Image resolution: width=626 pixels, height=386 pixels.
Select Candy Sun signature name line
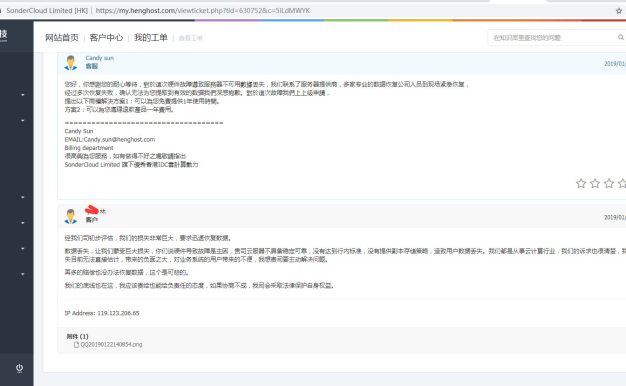coord(79,131)
